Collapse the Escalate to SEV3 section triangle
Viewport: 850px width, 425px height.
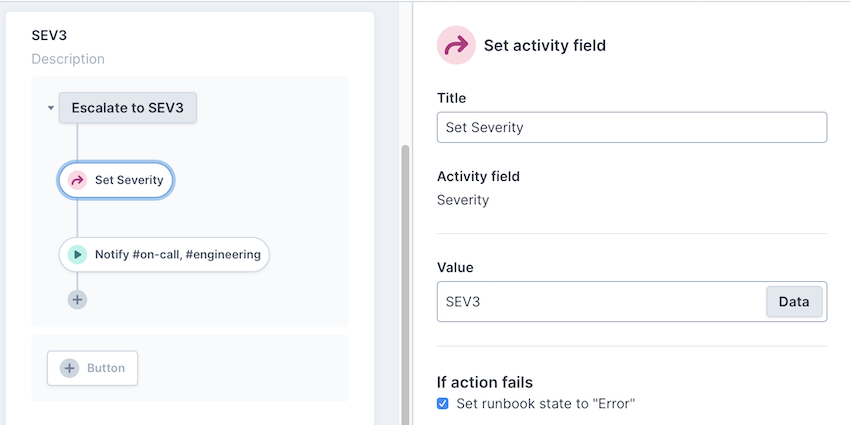click(50, 108)
